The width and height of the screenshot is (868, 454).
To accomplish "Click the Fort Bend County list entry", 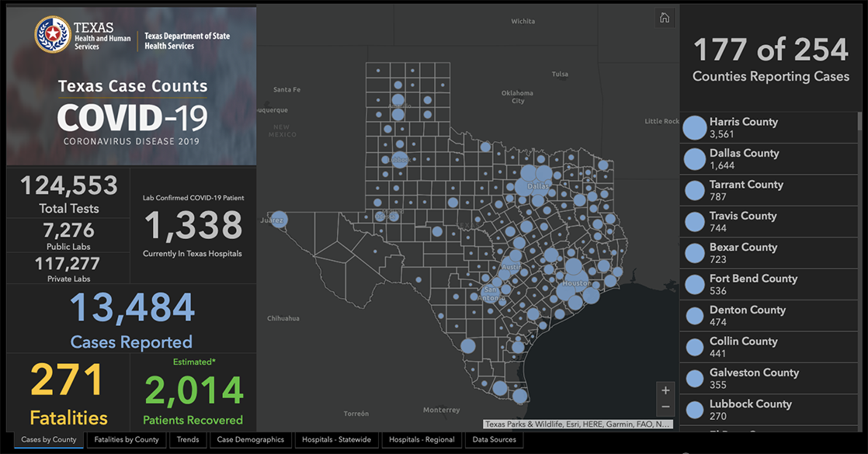I will click(753, 285).
